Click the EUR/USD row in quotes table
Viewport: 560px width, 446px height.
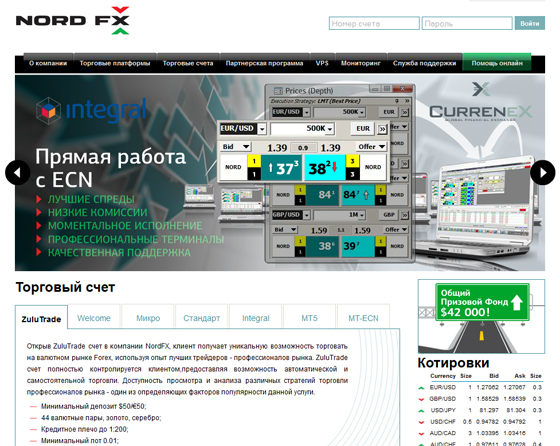coord(480,387)
